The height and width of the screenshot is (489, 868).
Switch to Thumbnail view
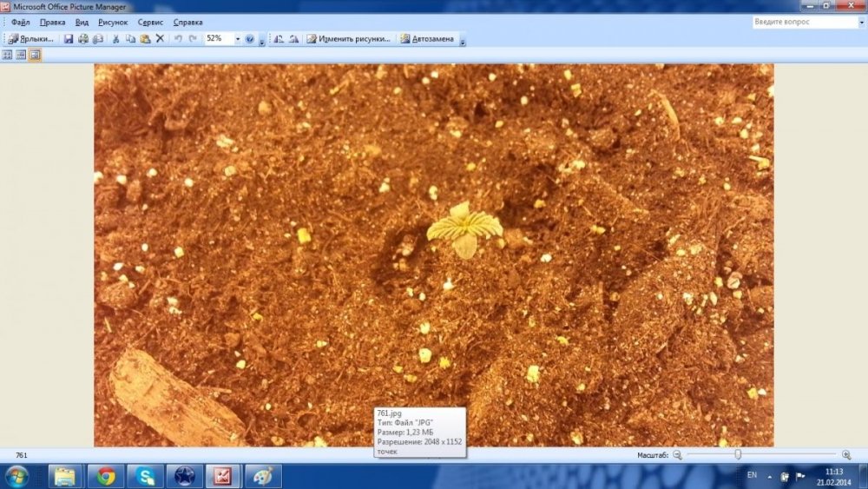pos(7,55)
